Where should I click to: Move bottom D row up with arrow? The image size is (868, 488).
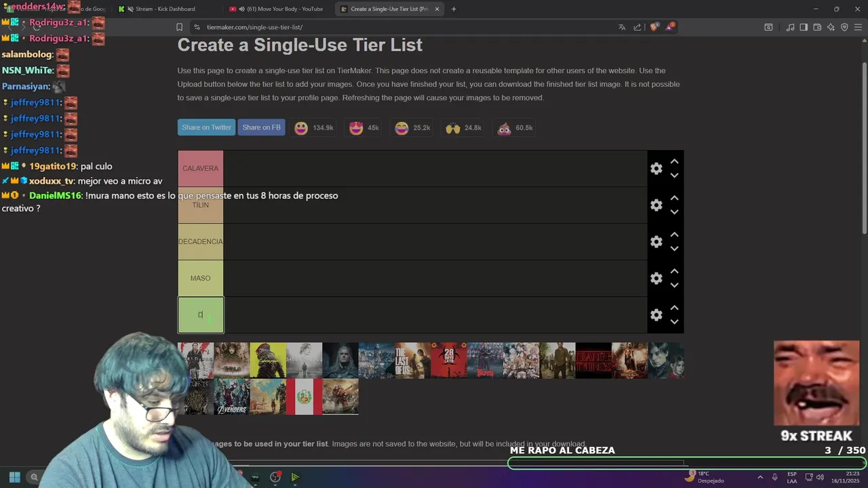674,308
